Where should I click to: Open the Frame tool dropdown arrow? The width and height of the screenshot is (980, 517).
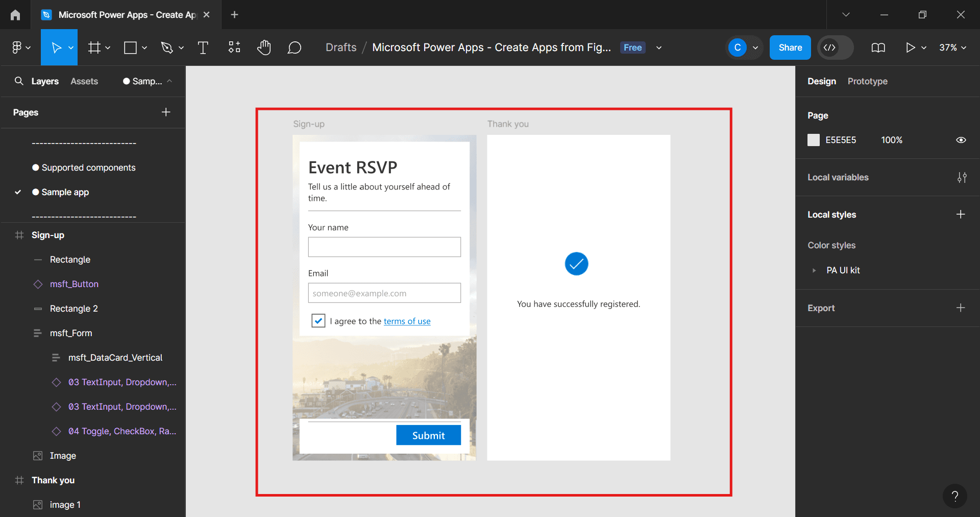point(108,48)
